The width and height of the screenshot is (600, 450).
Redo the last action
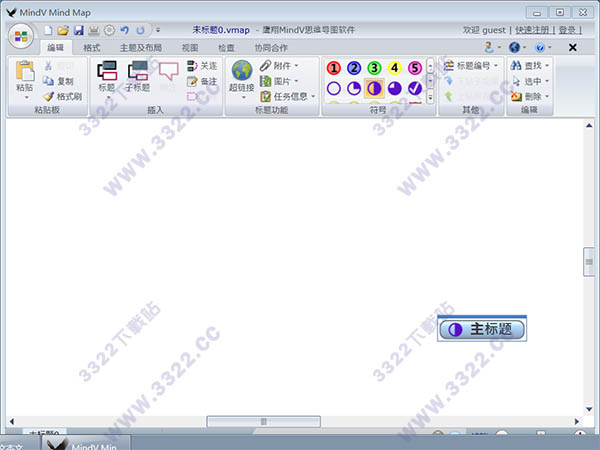(x=140, y=30)
